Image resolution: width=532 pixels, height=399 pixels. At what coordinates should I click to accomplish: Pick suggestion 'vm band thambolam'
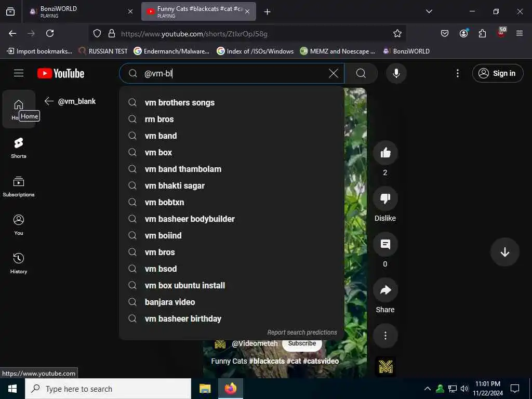pos(231,169)
